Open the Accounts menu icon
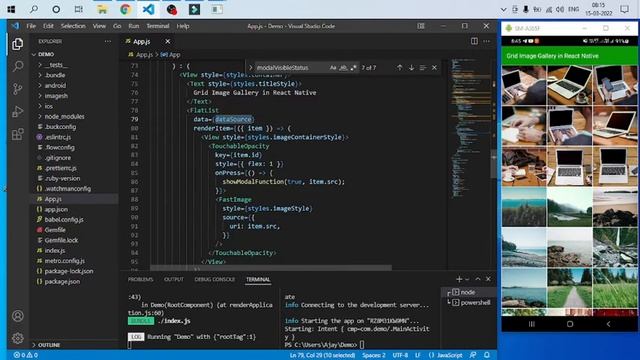The width and height of the screenshot is (640, 360). 18,316
